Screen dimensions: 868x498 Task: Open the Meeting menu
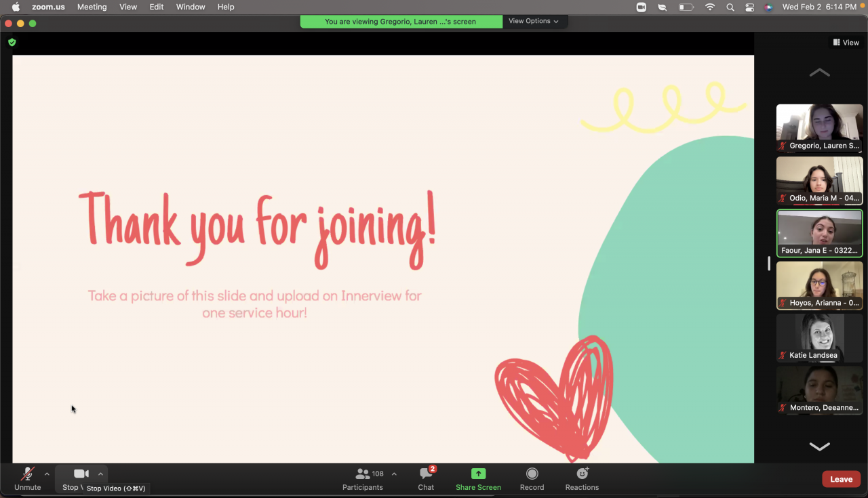click(92, 7)
